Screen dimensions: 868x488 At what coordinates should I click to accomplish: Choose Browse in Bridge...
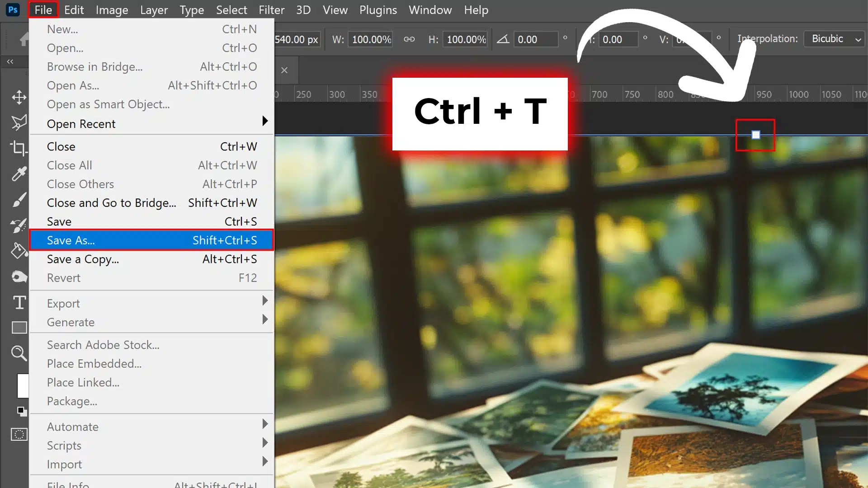click(151, 66)
